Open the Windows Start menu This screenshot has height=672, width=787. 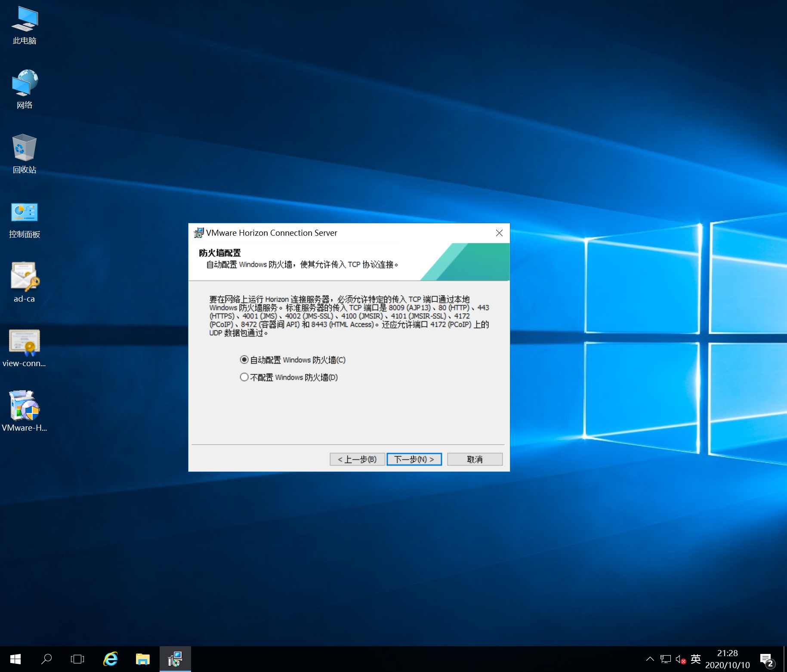click(x=15, y=659)
